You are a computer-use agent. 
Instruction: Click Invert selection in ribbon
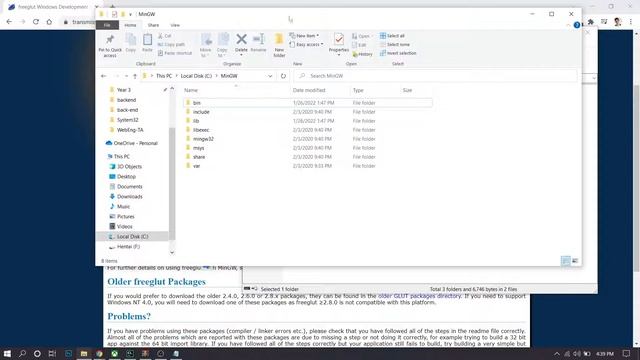click(398, 53)
